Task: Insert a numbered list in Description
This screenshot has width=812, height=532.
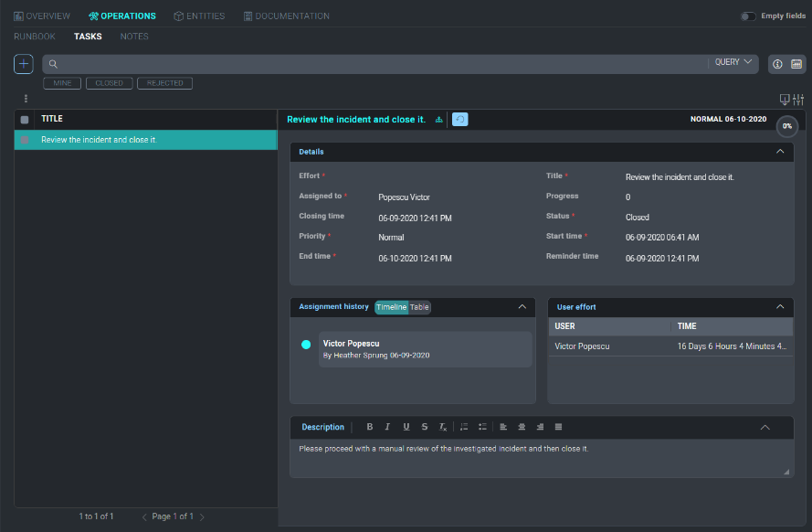Action: pos(464,427)
